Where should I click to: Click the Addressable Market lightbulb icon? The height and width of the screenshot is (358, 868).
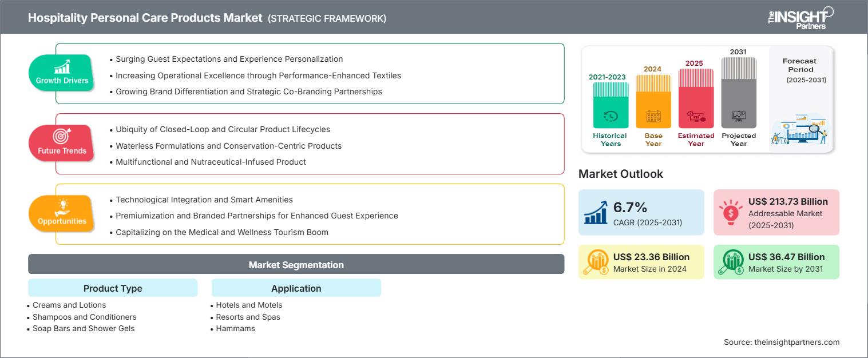click(x=731, y=212)
